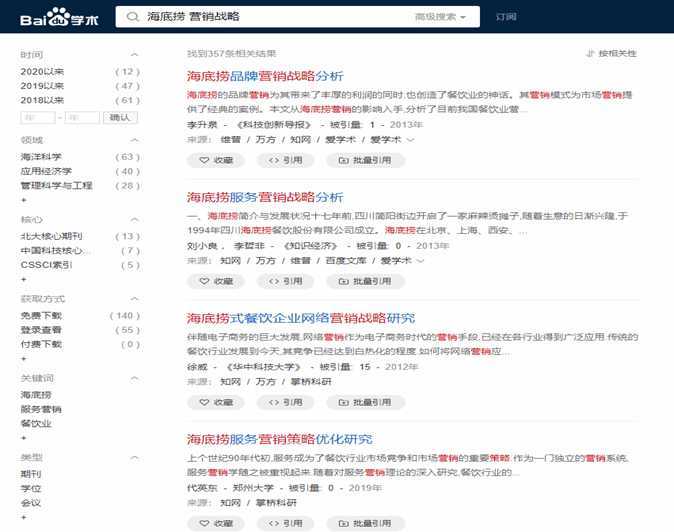674x532 pixels.
Task: Collapse the 关键词 filter section
Action: point(135,378)
